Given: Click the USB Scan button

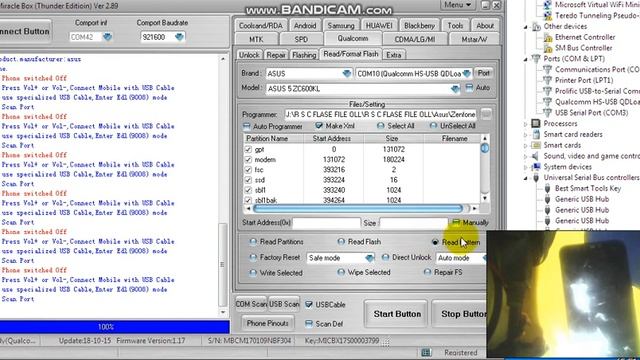Looking at the screenshot, I should coord(284,304).
